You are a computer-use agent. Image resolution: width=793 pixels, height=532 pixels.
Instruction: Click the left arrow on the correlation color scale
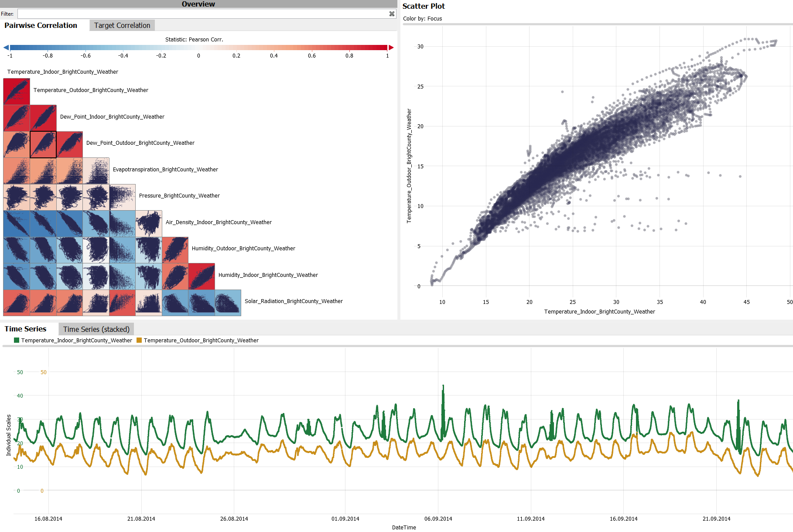[5, 47]
